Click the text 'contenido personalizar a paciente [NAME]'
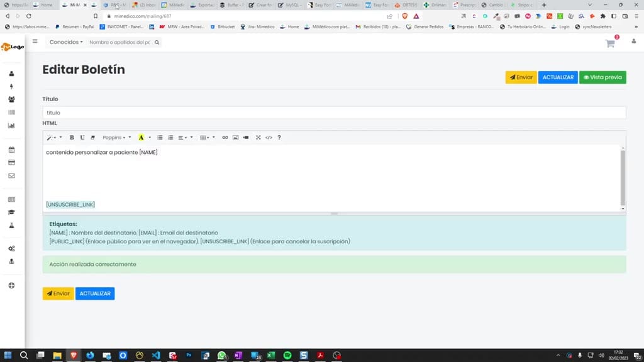644x362 pixels. [x=102, y=152]
